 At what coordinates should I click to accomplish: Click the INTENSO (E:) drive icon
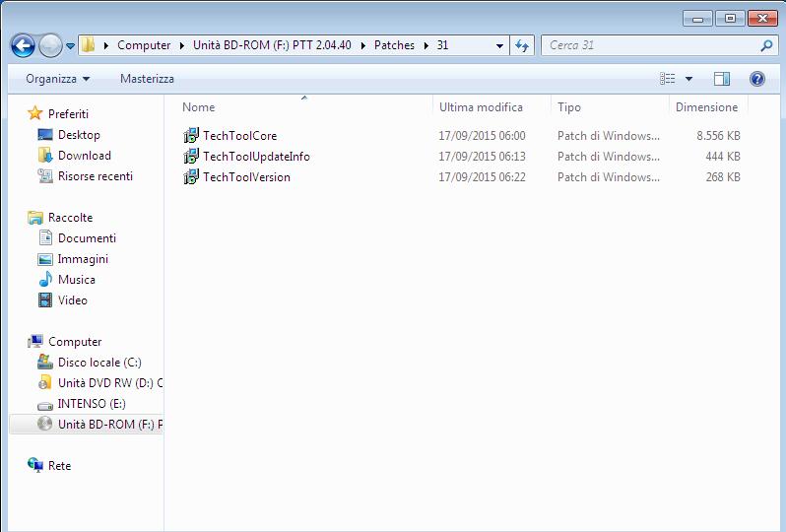[x=45, y=405]
